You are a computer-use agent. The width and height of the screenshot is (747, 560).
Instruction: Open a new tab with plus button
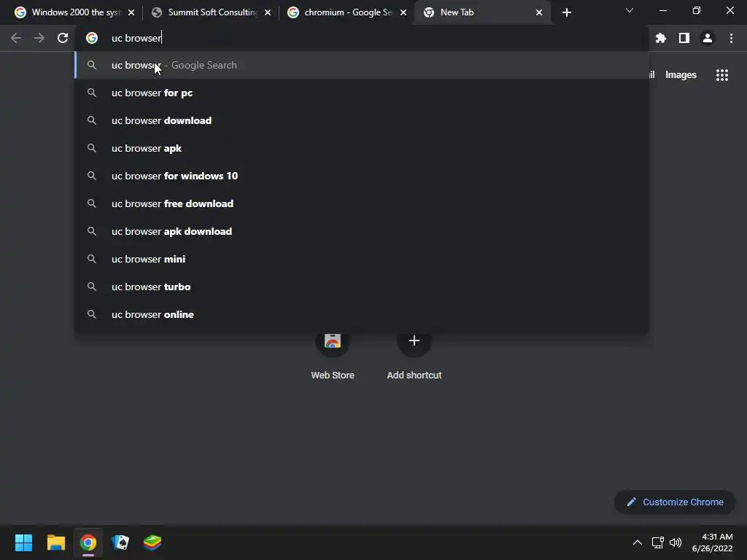point(566,13)
